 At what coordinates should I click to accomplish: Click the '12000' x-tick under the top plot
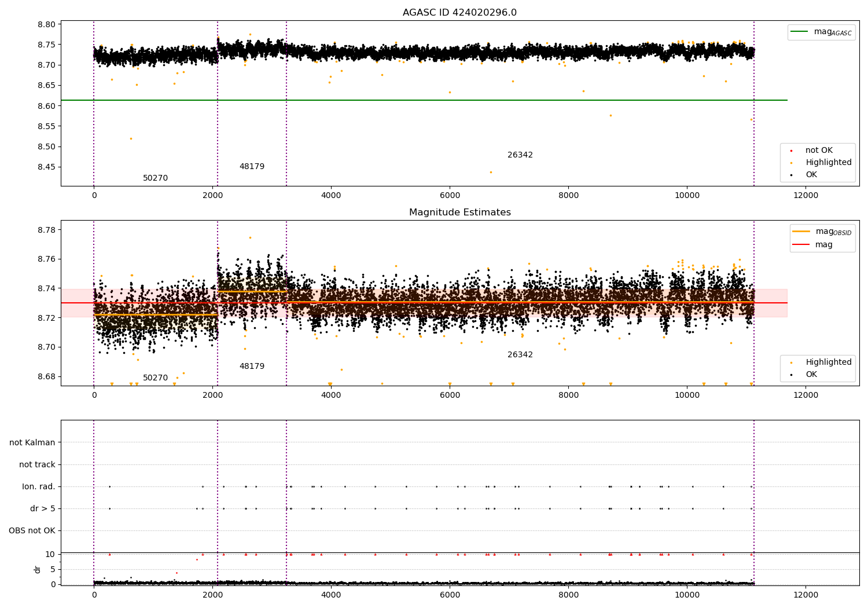pos(806,196)
